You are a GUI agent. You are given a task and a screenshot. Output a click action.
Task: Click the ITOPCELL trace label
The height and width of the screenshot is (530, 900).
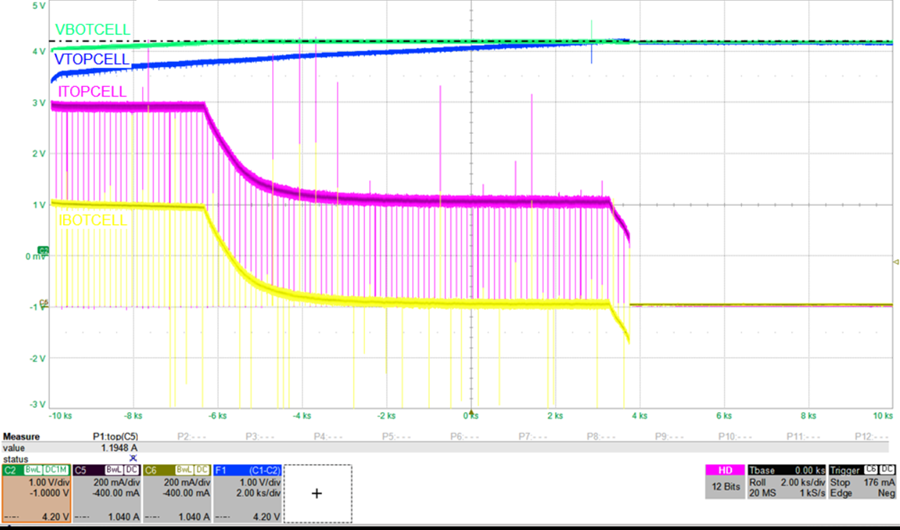[92, 91]
